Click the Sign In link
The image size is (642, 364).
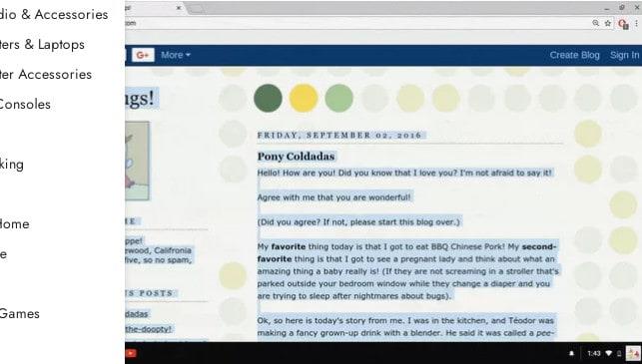624,55
